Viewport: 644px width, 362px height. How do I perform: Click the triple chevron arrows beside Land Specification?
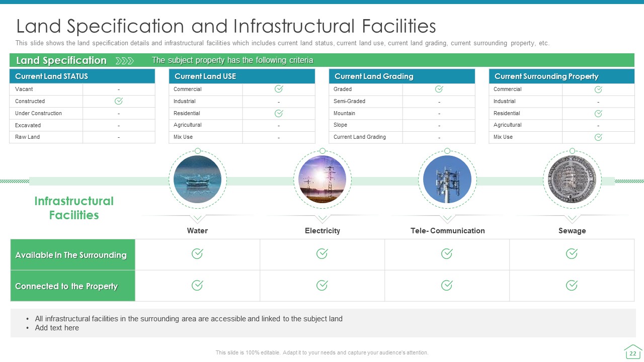[x=125, y=61]
